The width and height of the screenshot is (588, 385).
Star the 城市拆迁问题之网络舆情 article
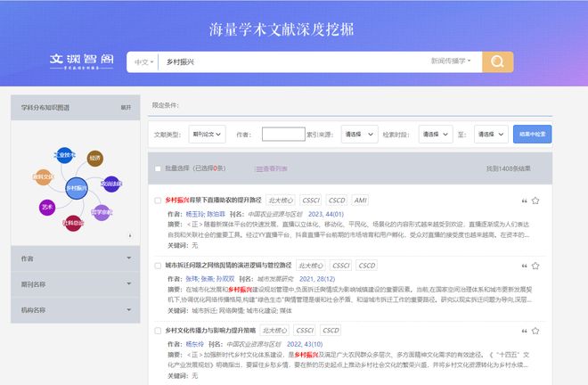[x=535, y=266]
